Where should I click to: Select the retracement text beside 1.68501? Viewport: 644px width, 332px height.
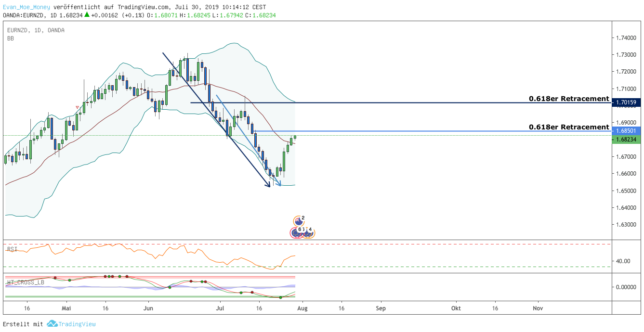[x=569, y=127]
